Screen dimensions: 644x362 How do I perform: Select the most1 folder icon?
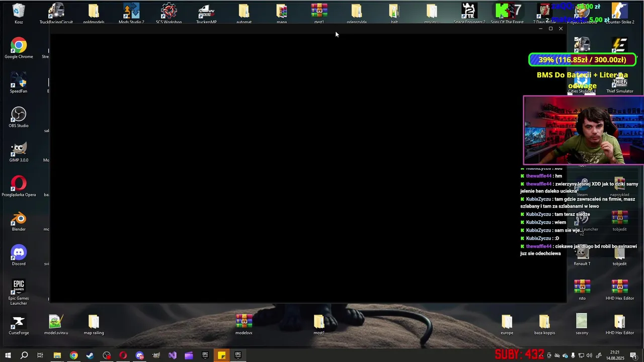tap(319, 325)
